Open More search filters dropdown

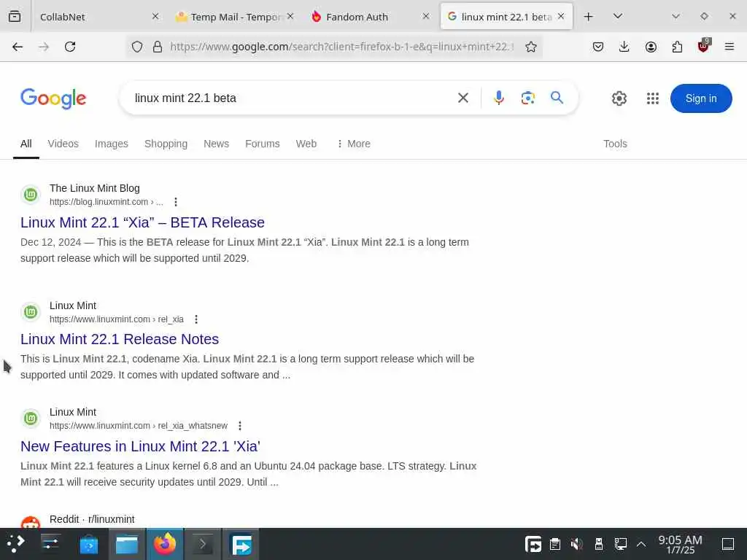coord(353,144)
